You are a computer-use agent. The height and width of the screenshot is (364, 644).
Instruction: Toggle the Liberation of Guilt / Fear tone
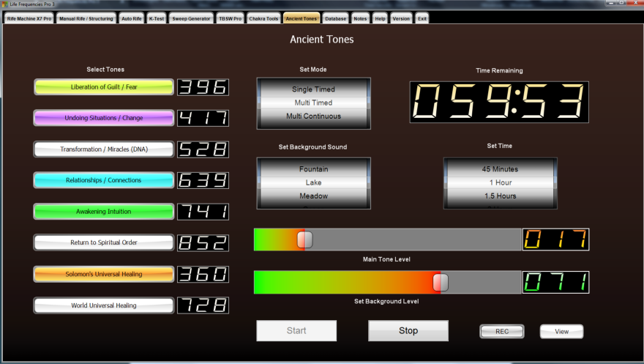104,87
